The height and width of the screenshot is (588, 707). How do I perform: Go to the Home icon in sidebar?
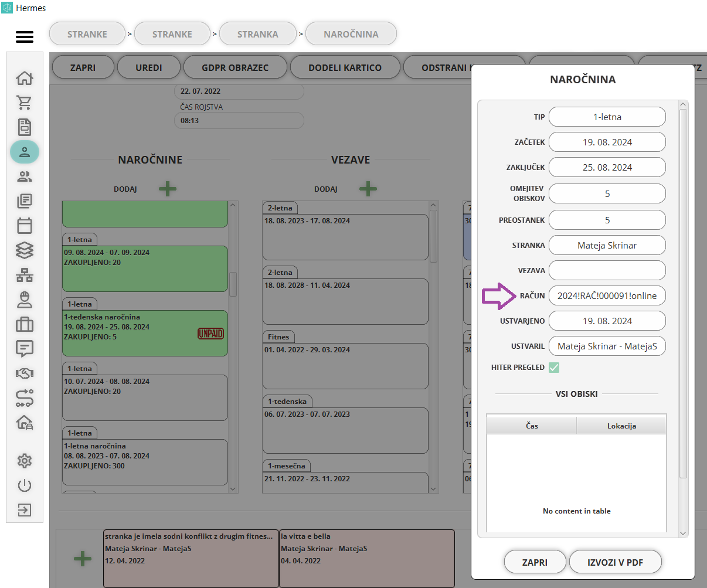(25, 78)
